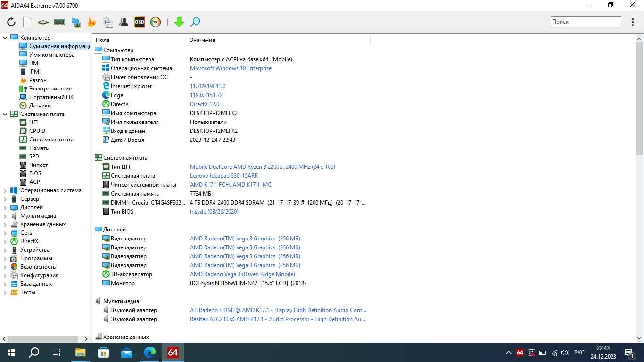Open the gears and checklist toolbar icon
Image resolution: width=644 pixels, height=362 pixels.
108,22
